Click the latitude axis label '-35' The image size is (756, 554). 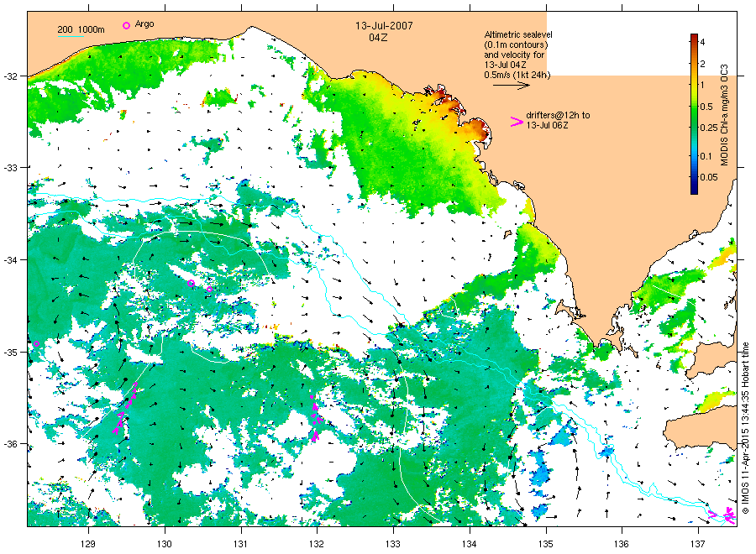pos(10,353)
